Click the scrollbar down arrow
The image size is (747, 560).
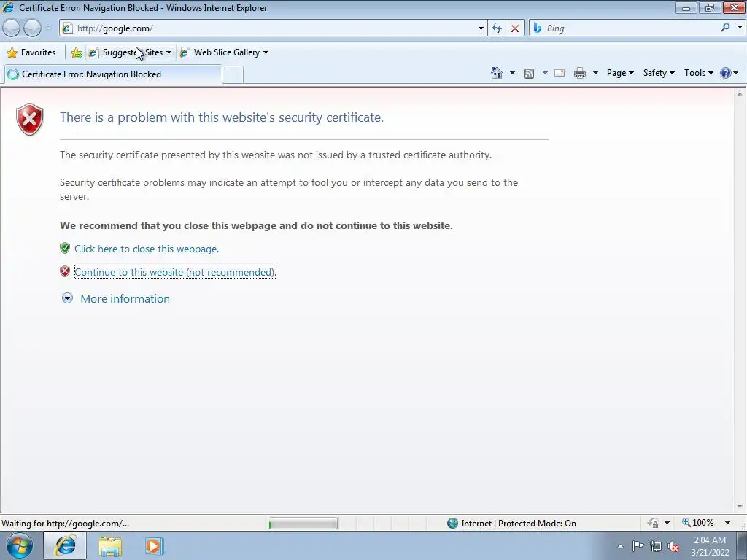tap(740, 507)
